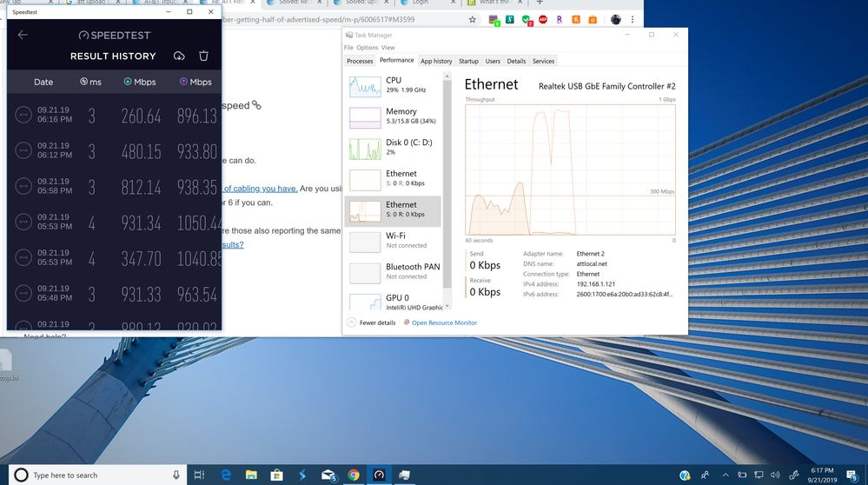Image resolution: width=868 pixels, height=485 pixels.
Task: Delete result history with trash icon
Action: (203, 56)
